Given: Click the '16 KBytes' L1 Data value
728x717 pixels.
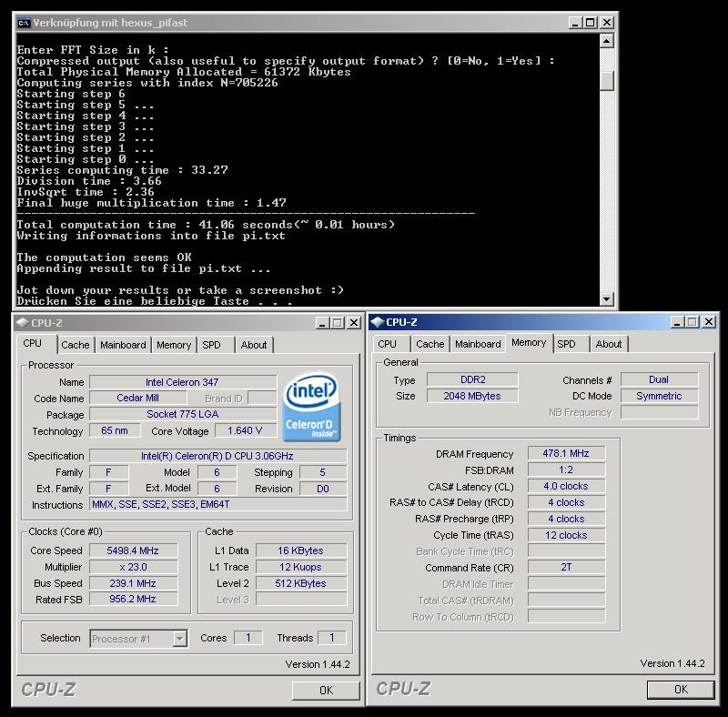Looking at the screenshot, I should pyautogui.click(x=301, y=550).
